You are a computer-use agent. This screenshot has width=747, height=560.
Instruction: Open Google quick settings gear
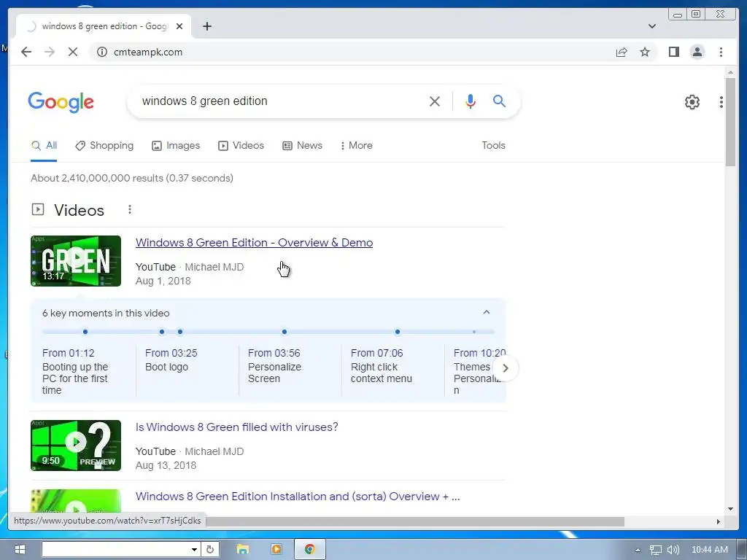[692, 101]
